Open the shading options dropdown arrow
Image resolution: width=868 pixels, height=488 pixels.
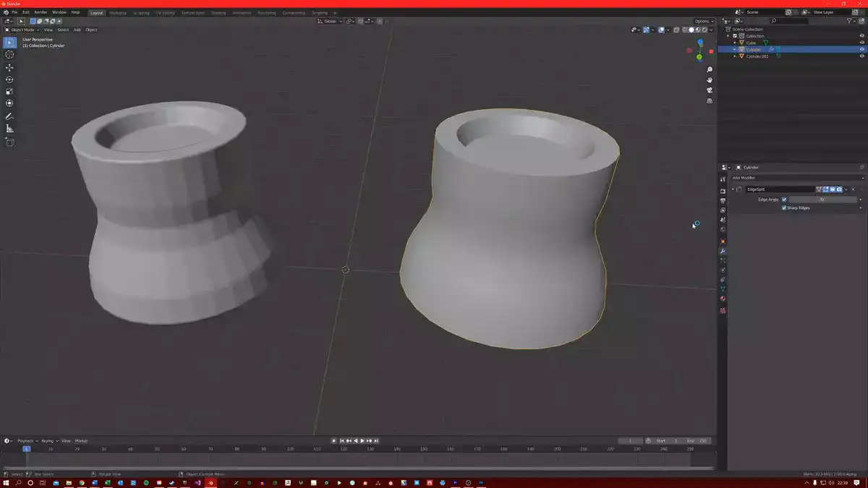712,30
